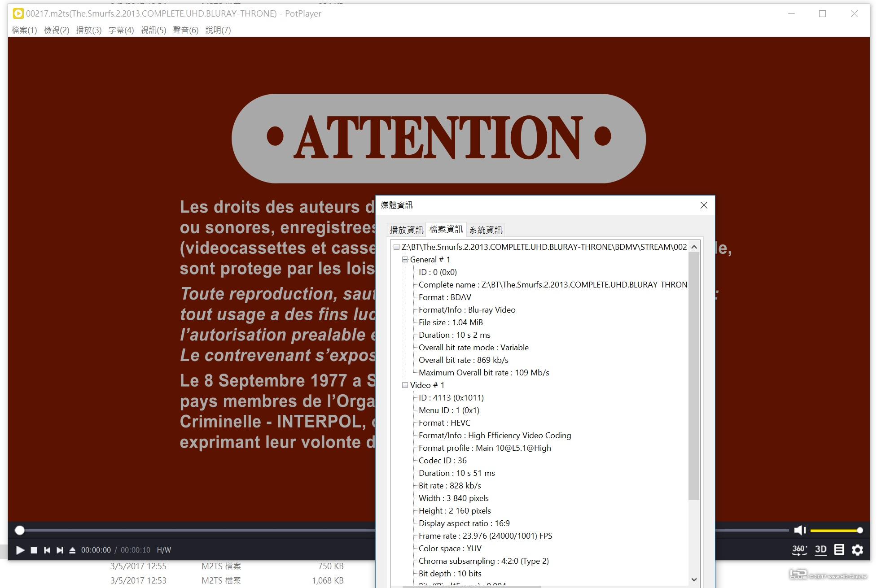Click the media info scroll down arrow
This screenshot has width=877, height=588.
[x=694, y=579]
